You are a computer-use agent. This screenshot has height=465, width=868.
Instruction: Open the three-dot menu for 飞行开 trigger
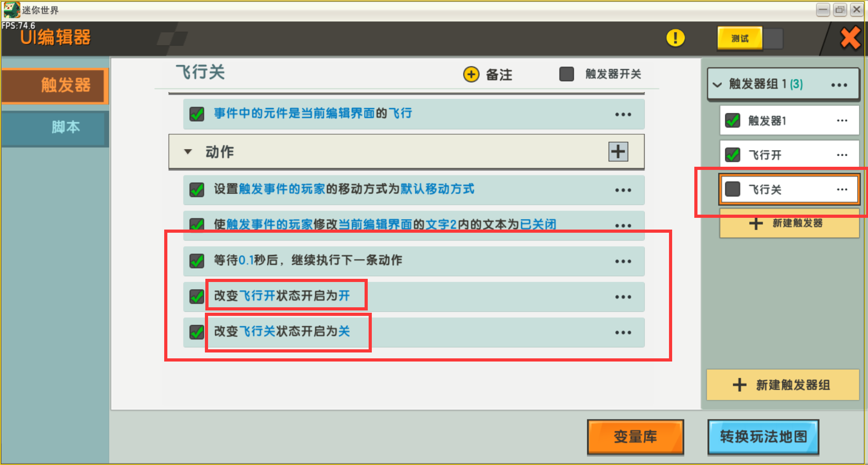tap(842, 155)
